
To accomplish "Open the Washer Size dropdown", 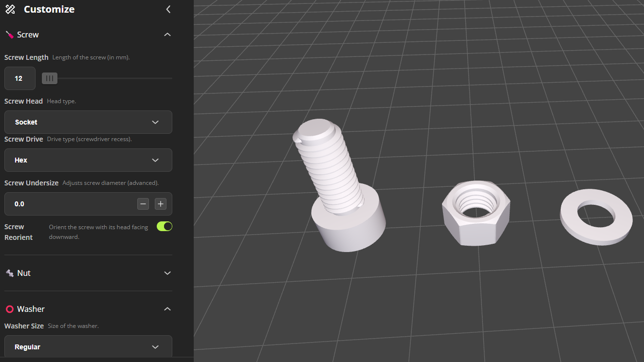I will (88, 347).
